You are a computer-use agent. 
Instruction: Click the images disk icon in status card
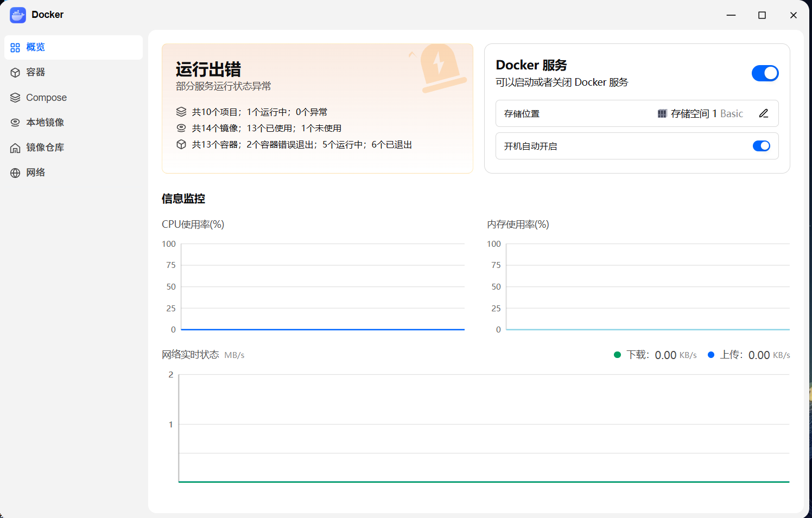[x=181, y=128]
